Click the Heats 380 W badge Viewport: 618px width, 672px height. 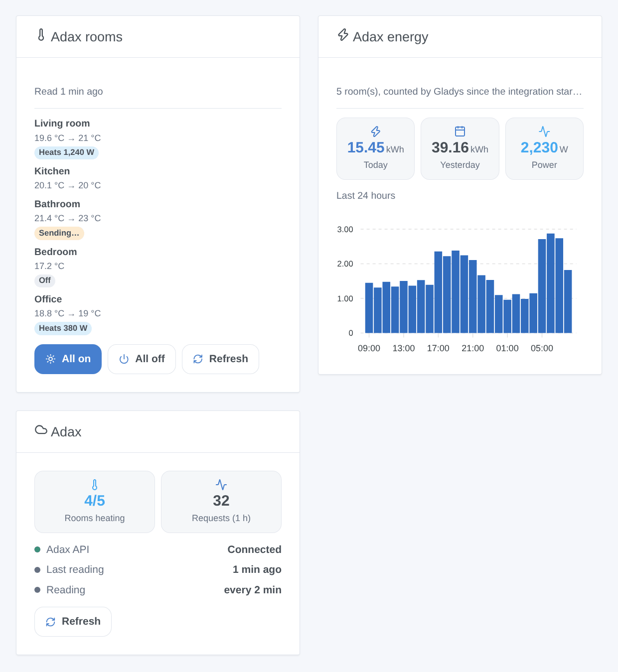pyautogui.click(x=63, y=328)
